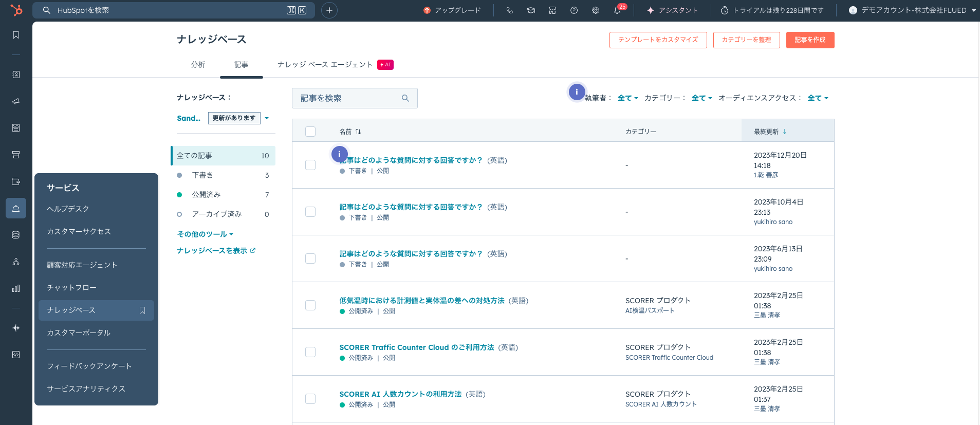Screen dimensions: 980x425
Task: Click the phone calling icon
Action: tap(509, 10)
